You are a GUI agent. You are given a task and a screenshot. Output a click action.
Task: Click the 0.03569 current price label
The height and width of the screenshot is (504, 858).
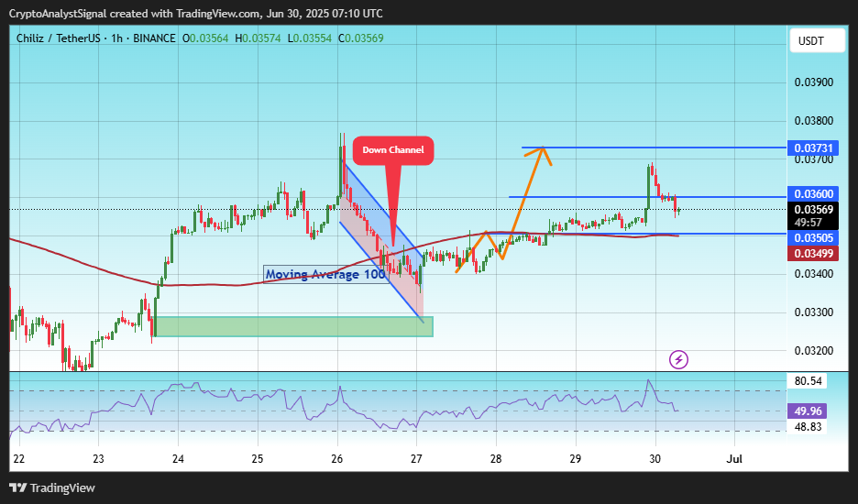(813, 210)
